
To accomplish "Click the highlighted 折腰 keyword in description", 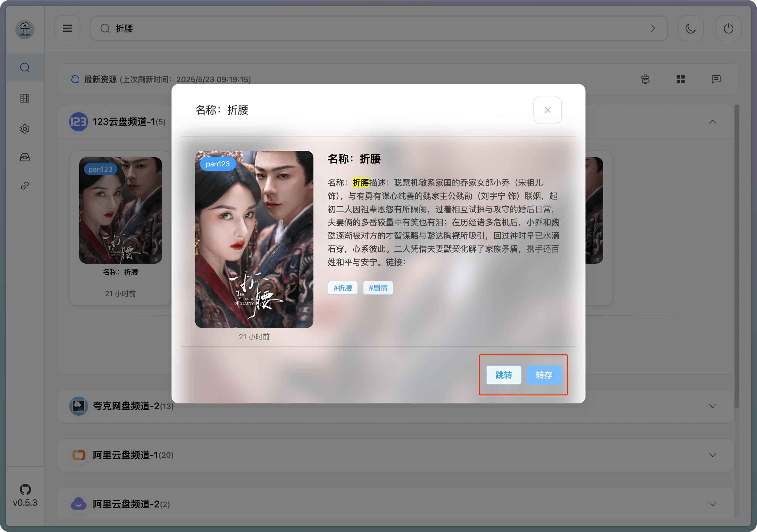I will 361,183.
